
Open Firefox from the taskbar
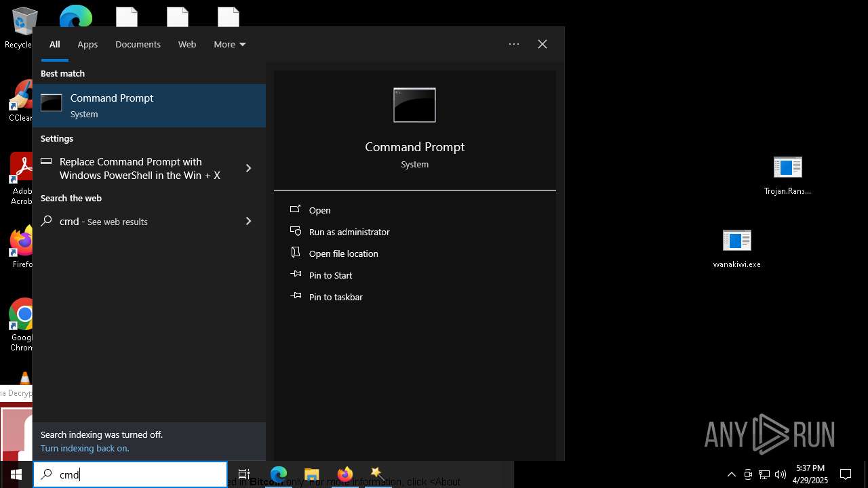click(x=345, y=474)
